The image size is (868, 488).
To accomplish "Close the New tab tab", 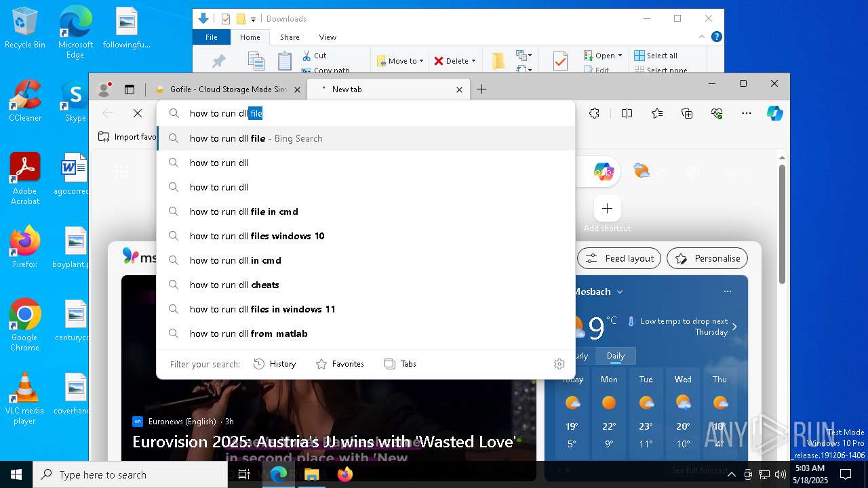I will pyautogui.click(x=459, y=89).
